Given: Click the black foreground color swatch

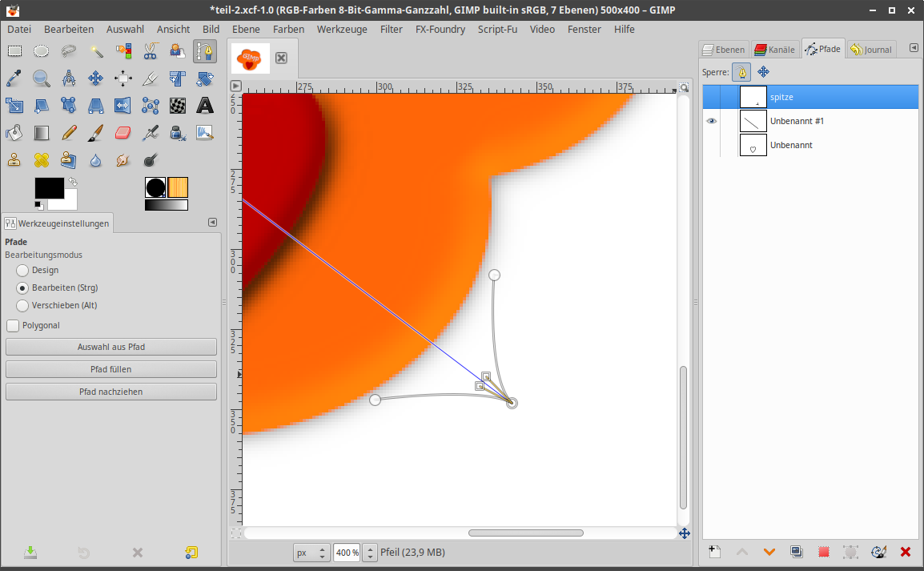Looking at the screenshot, I should pos(48,188).
